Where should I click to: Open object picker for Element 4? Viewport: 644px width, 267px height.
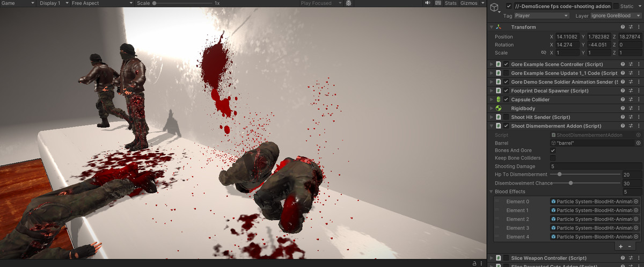[636, 237]
